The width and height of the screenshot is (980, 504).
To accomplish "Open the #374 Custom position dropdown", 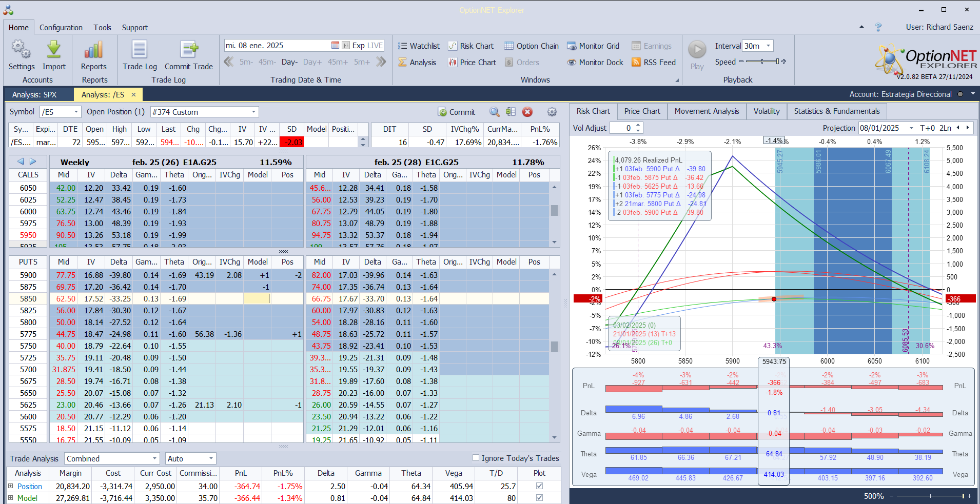I will pyautogui.click(x=253, y=112).
